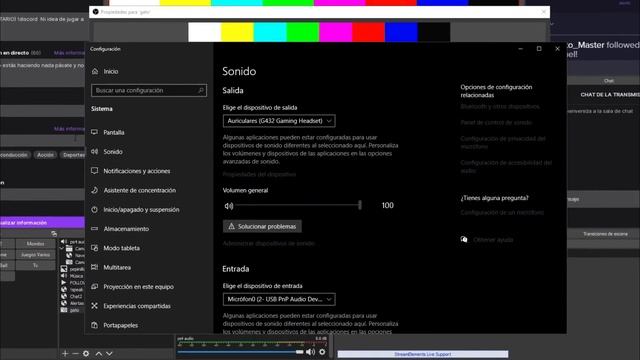Open 'Panel de control de sonido' link

[x=496, y=122]
